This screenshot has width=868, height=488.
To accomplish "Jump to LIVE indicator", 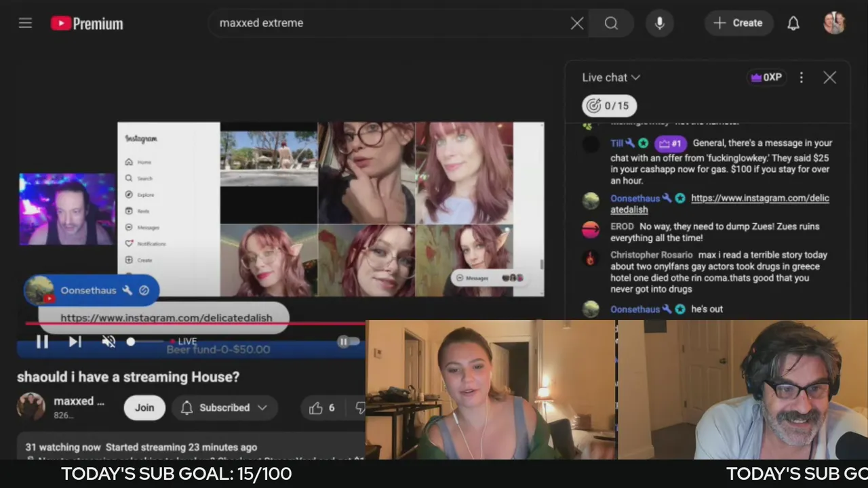I will pos(183,342).
